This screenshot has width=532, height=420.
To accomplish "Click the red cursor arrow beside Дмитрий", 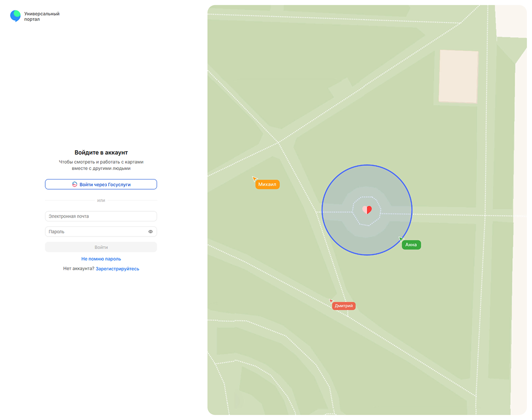I will coord(331,301).
